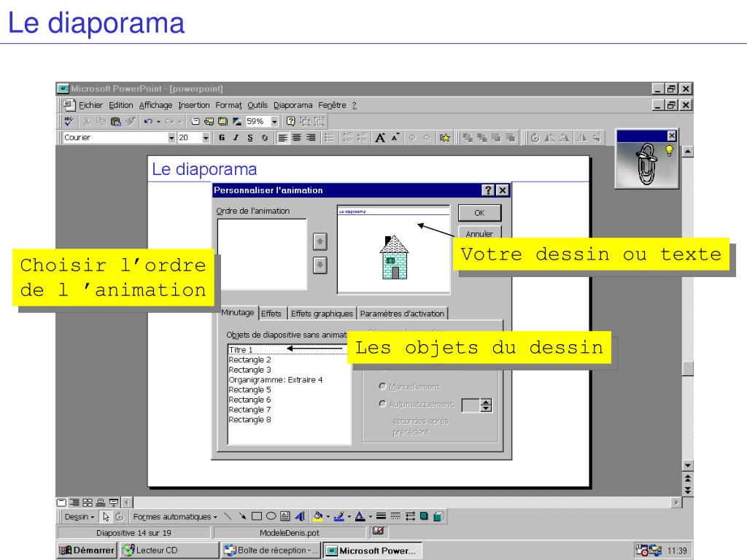Expand the line color dropdown arrow
Viewport: 747px width, 560px height.
tap(349, 516)
